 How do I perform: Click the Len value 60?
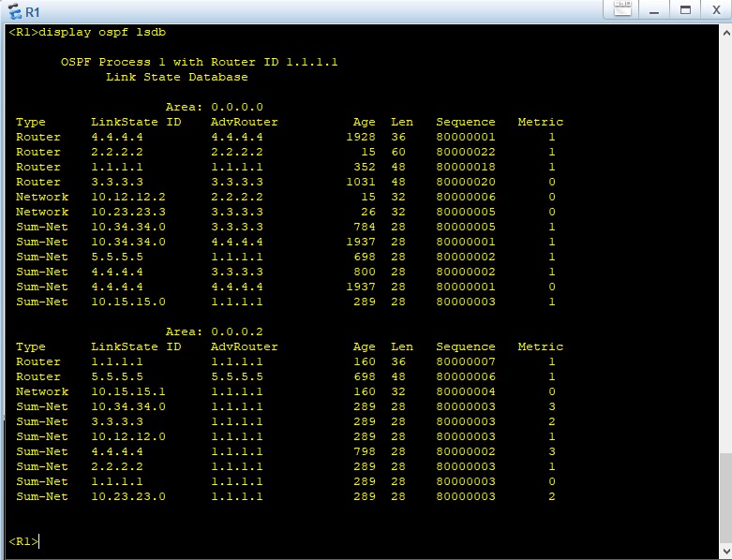(398, 152)
